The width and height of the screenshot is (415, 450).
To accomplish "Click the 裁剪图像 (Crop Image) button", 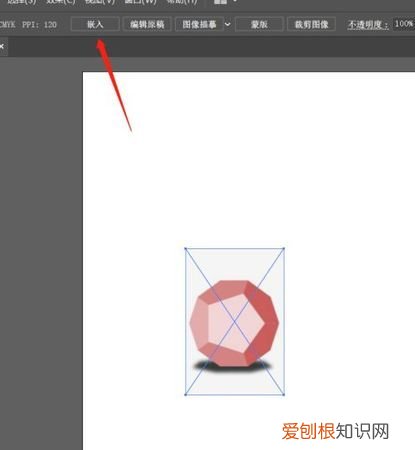I will (311, 24).
